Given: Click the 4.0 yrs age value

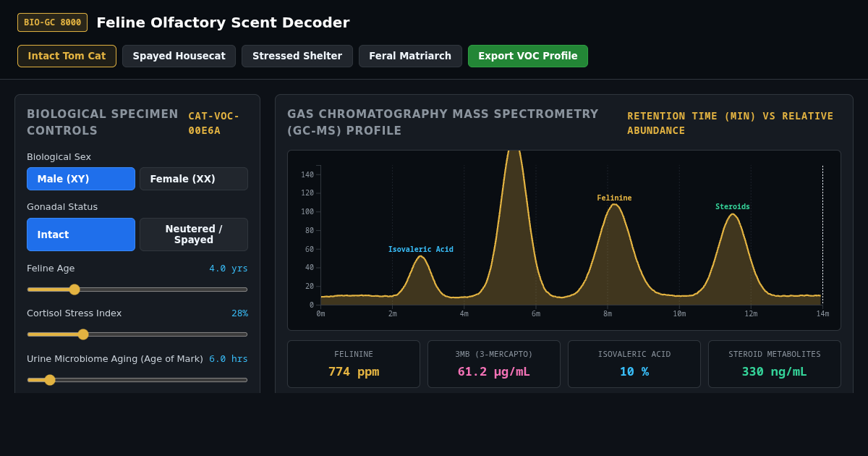Looking at the screenshot, I should pos(229,269).
